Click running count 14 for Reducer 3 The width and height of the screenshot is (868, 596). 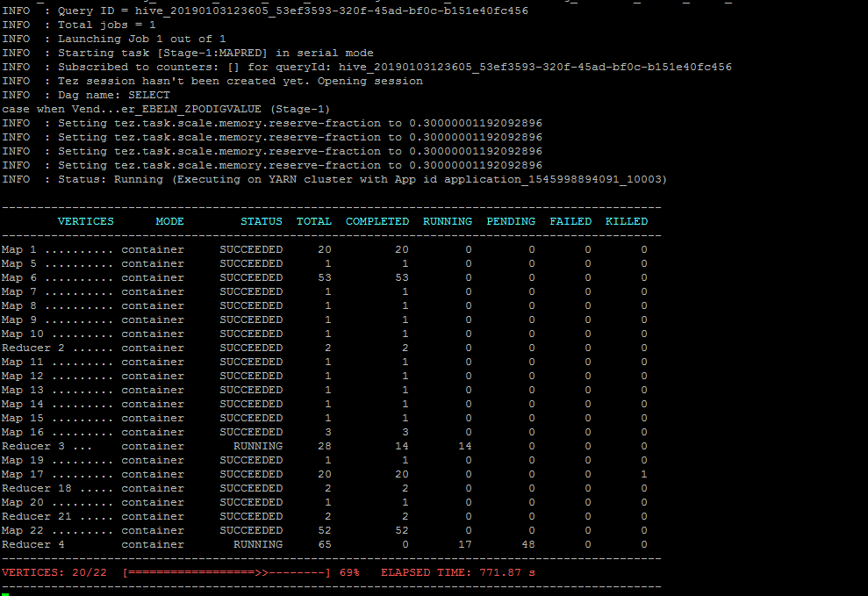click(465, 446)
